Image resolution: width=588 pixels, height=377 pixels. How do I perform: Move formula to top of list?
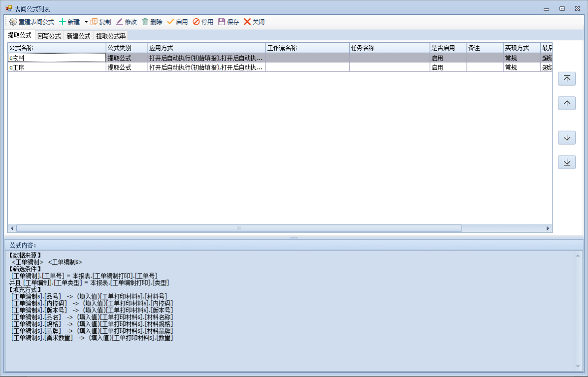pyautogui.click(x=566, y=79)
